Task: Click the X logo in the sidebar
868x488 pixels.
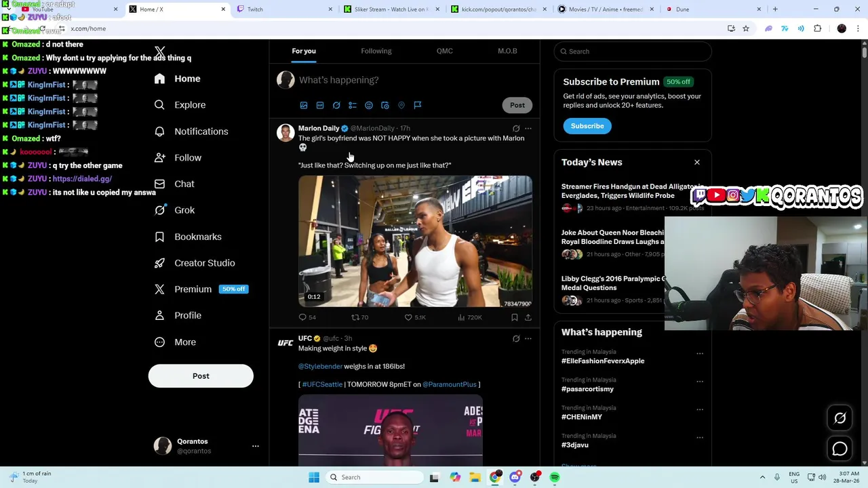Action: (160, 52)
